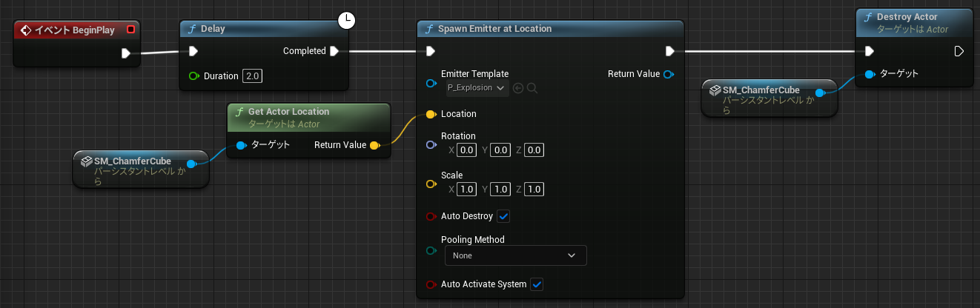Click Return Value pin of Spawn Emitter node
This screenshot has height=308, width=980.
coord(668,74)
